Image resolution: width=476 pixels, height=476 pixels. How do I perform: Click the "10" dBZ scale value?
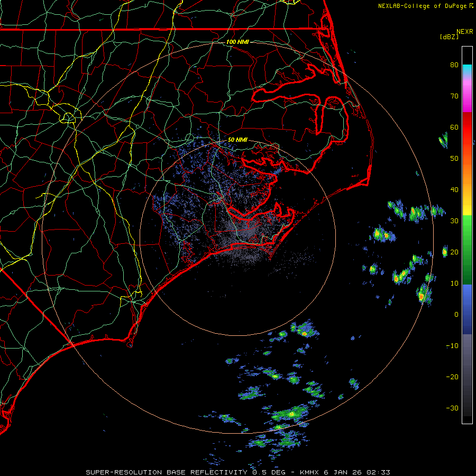click(454, 283)
